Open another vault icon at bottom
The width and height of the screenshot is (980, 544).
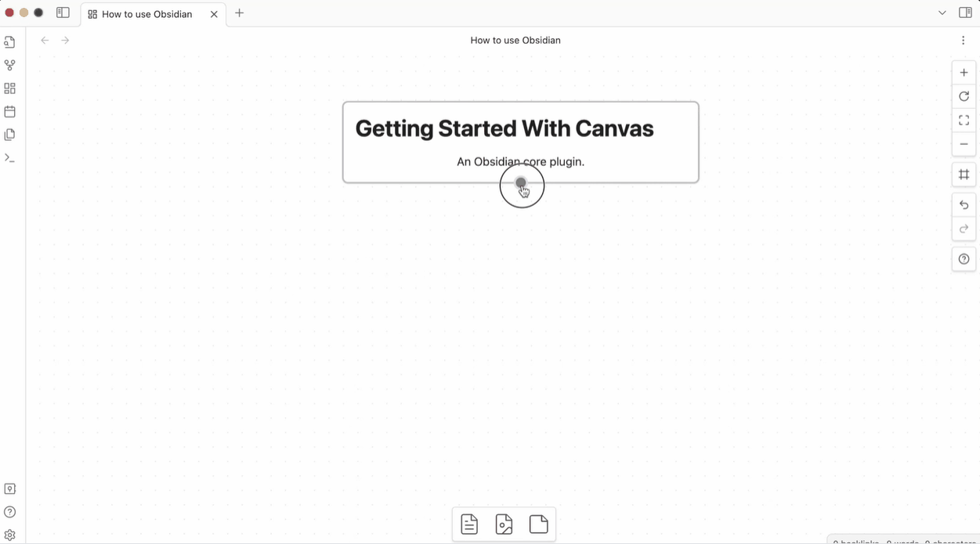click(9, 488)
